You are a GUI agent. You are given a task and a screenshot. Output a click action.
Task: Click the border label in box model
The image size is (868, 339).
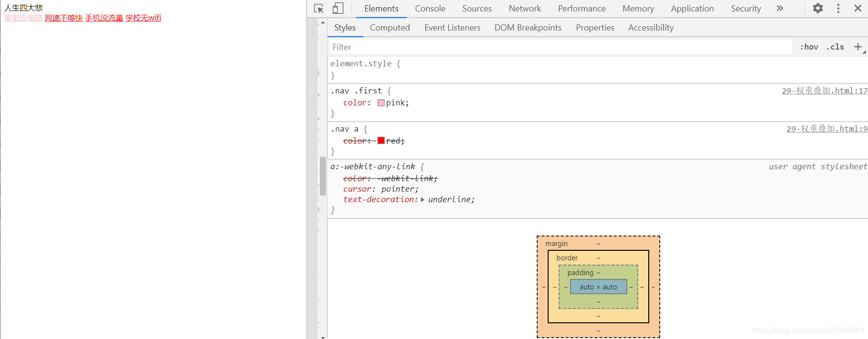point(567,258)
